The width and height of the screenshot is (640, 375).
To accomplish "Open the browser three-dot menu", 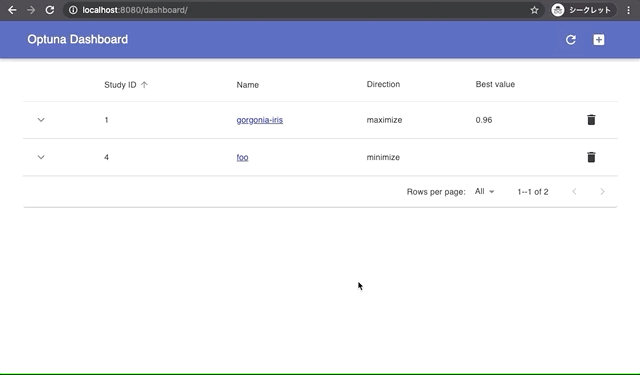I will 629,10.
